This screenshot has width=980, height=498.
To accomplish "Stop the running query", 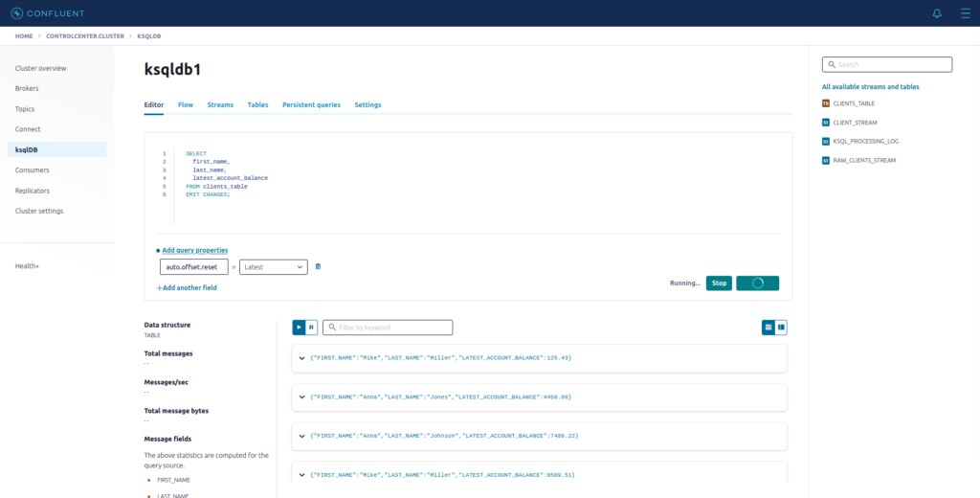I will [x=719, y=283].
